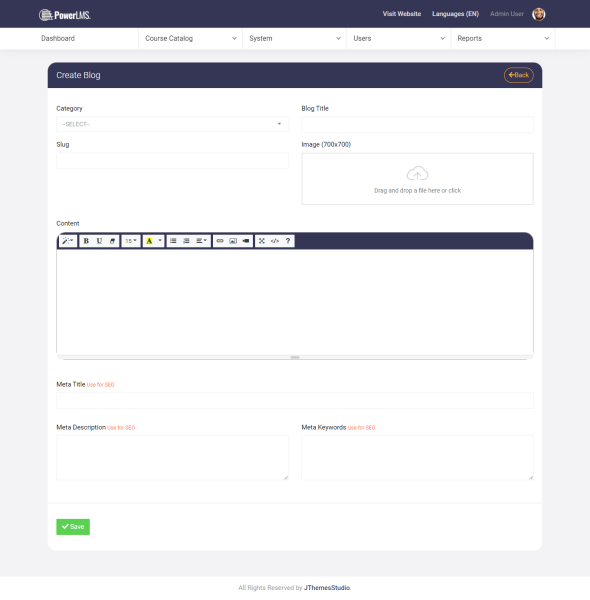The height and width of the screenshot is (600, 590).
Task: Open the font size 15 dropdown
Action: point(131,241)
